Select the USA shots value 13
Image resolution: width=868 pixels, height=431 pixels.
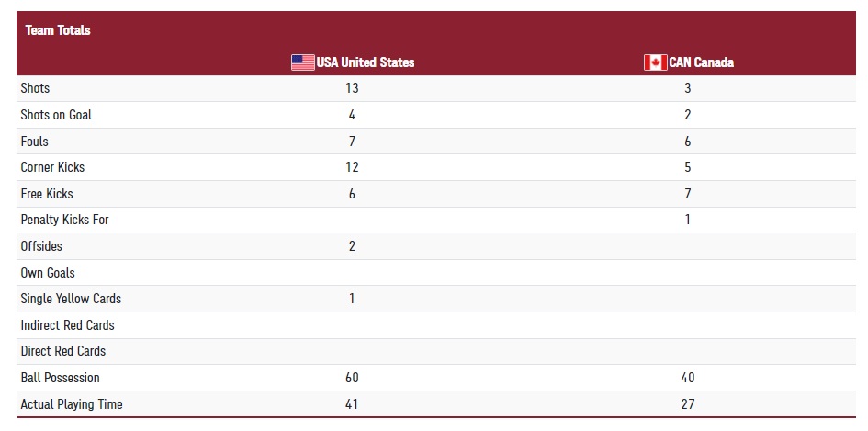352,88
